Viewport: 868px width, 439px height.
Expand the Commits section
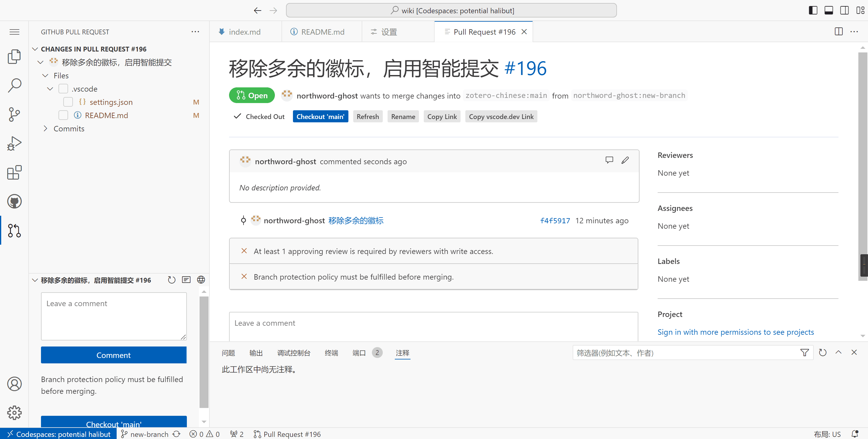click(46, 128)
